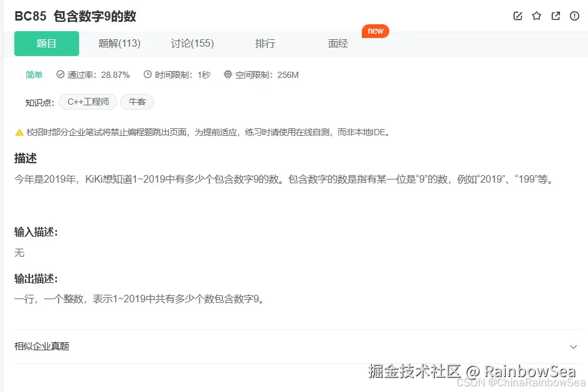Image resolution: width=588 pixels, height=392 pixels.
Task: Open the exclamation info icon
Action: point(574,16)
